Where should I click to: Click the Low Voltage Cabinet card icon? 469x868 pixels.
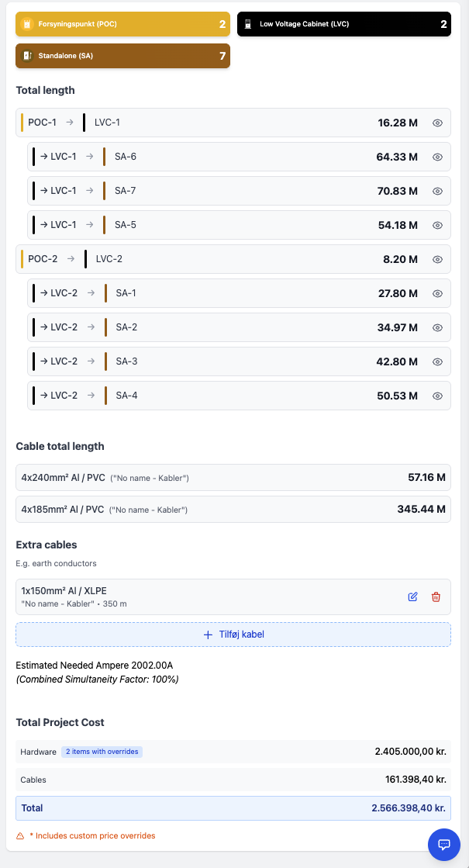(x=248, y=24)
